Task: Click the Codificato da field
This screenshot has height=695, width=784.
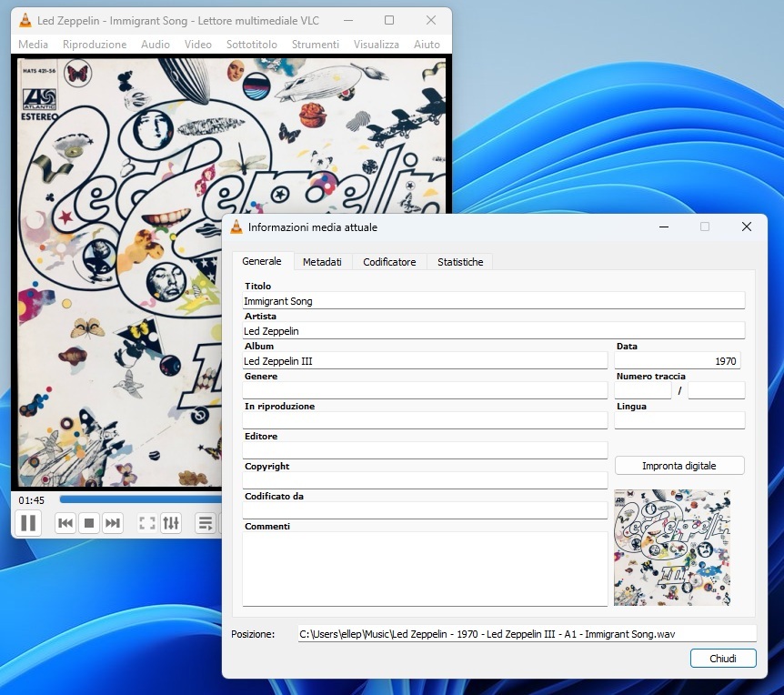Action: click(425, 510)
